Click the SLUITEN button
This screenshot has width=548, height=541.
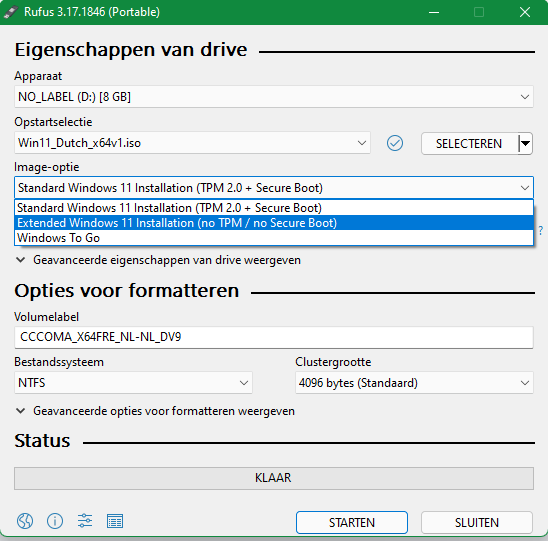point(477,522)
